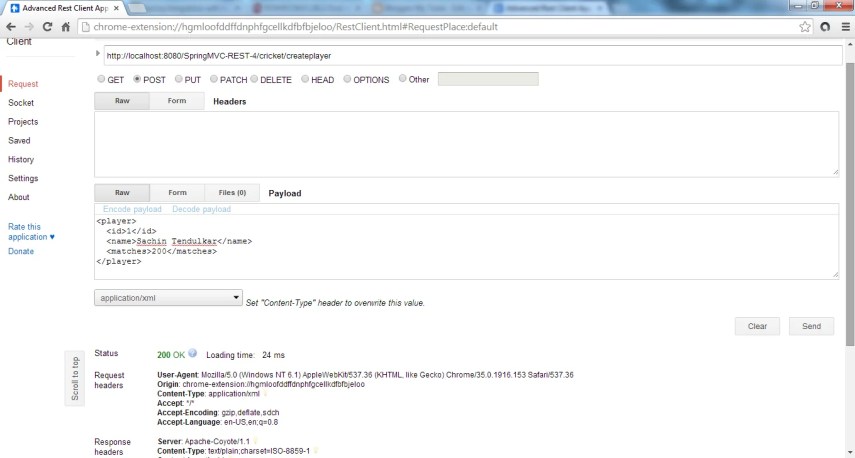Open Projects in the sidebar
This screenshot has width=855, height=458.
coord(23,122)
